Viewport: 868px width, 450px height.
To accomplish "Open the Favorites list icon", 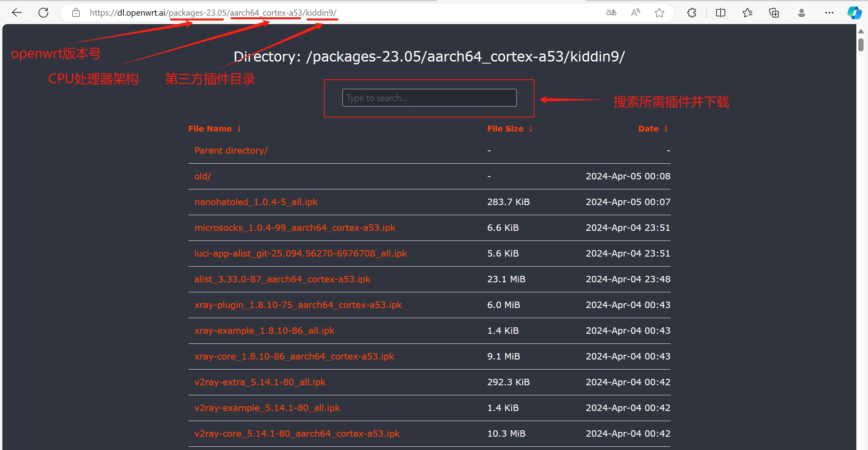I will tap(747, 13).
